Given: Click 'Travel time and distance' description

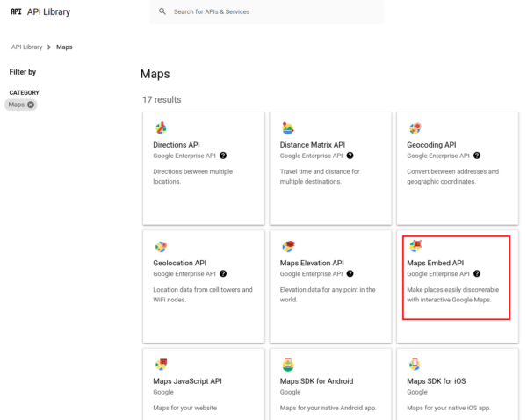Looking at the screenshot, I should pyautogui.click(x=320, y=177).
